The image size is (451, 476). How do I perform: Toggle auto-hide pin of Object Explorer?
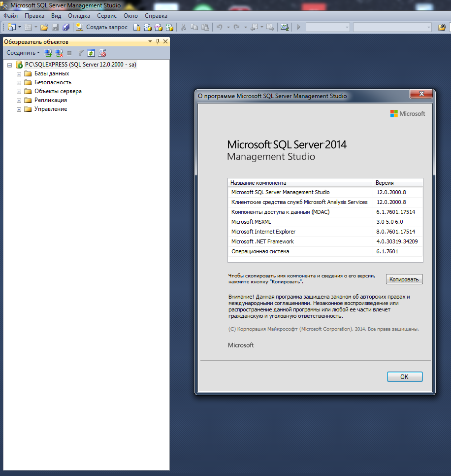pos(158,42)
